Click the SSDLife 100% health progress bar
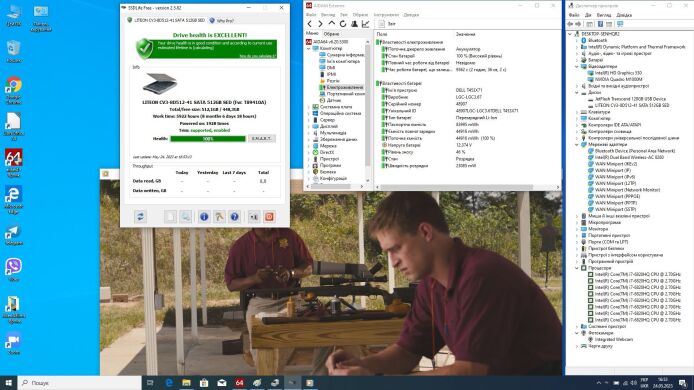 click(208, 139)
